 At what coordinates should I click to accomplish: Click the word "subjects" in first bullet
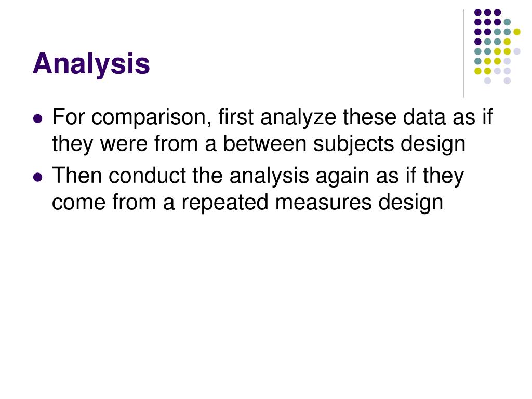[x=353, y=144]
